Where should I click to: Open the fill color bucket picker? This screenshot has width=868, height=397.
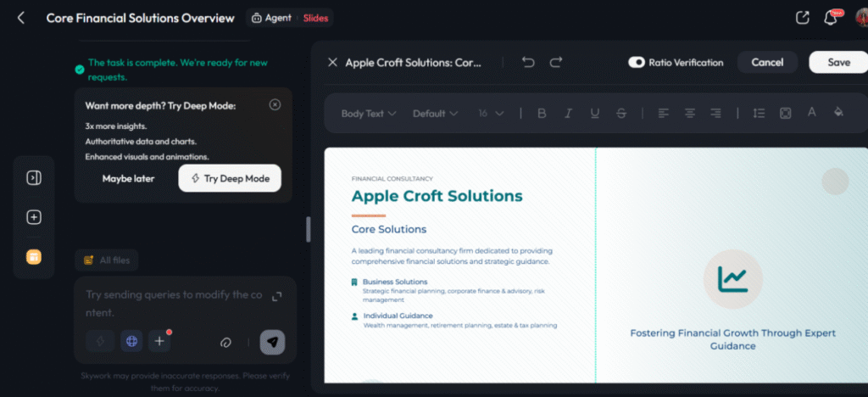[838, 112]
